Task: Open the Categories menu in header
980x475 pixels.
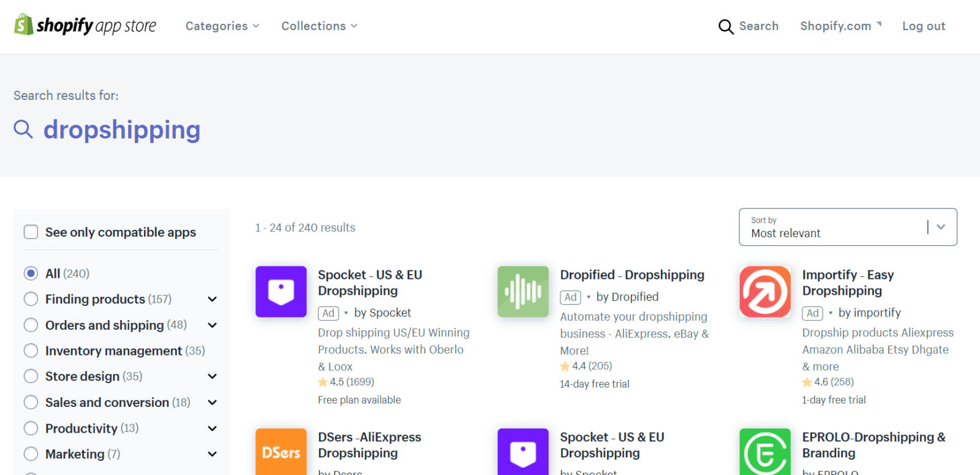Action: 222,26
